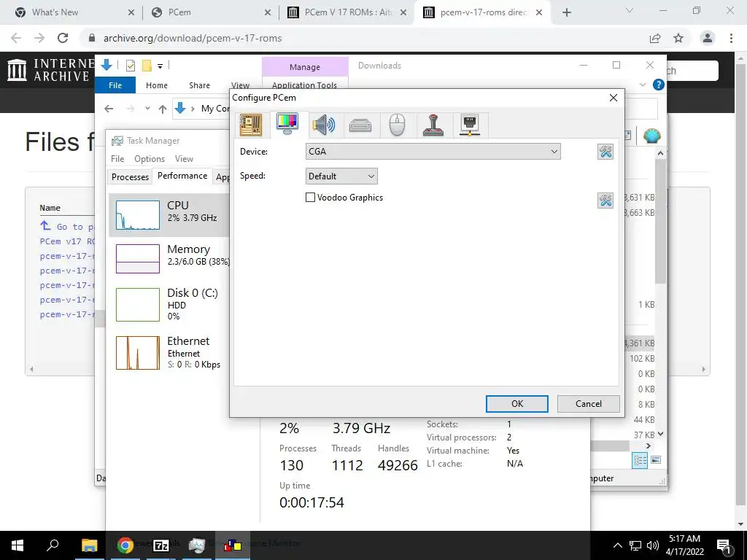Open File Explorer File ribbon tab

click(x=115, y=85)
